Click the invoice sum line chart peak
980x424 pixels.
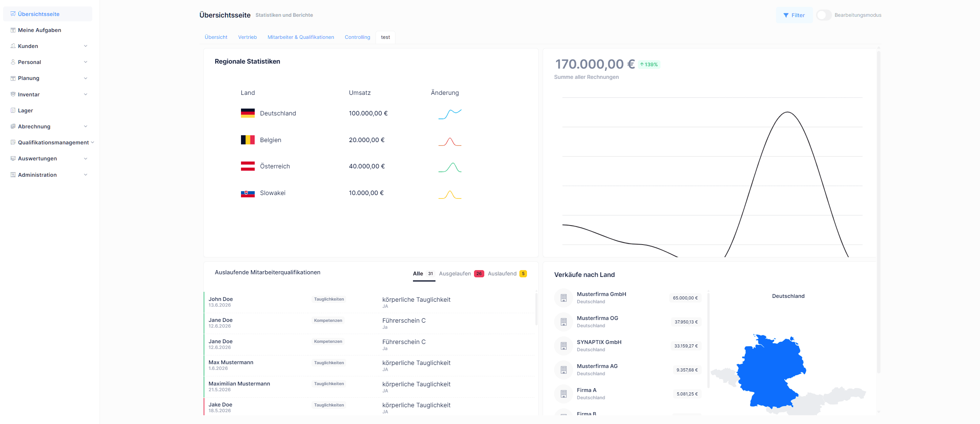(787, 112)
